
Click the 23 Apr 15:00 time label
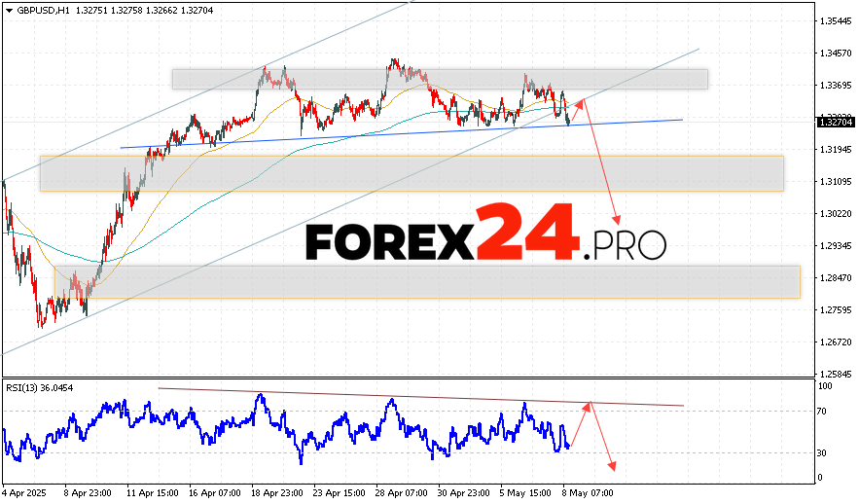340,493
